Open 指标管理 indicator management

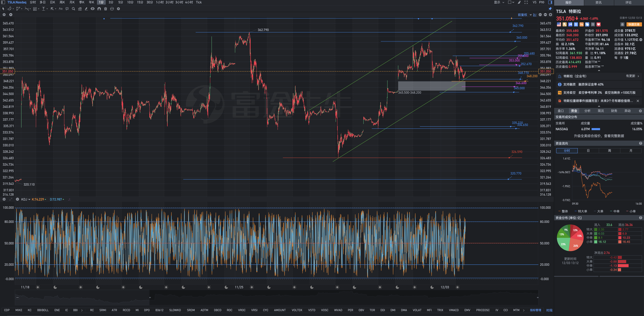click(x=535, y=310)
